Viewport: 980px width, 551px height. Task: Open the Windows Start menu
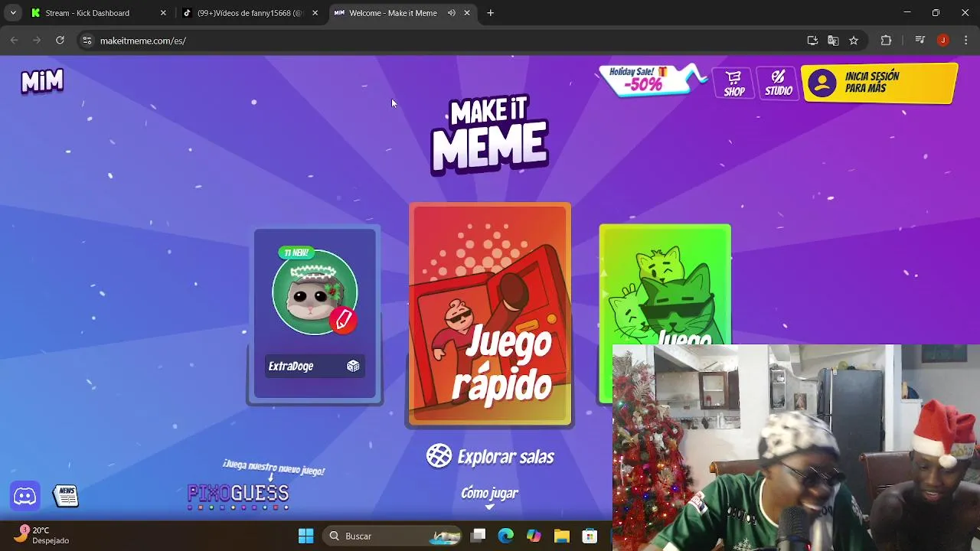tap(306, 536)
